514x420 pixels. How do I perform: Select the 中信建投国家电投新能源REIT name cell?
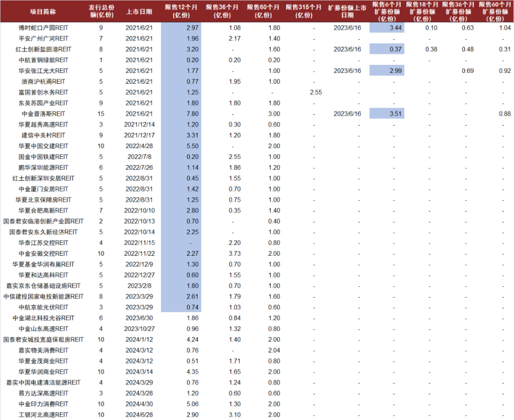point(43,297)
